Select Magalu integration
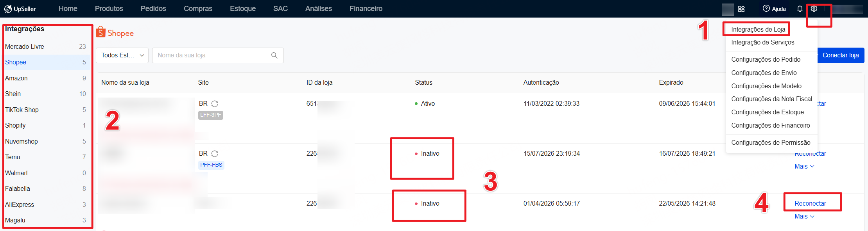 45,220
